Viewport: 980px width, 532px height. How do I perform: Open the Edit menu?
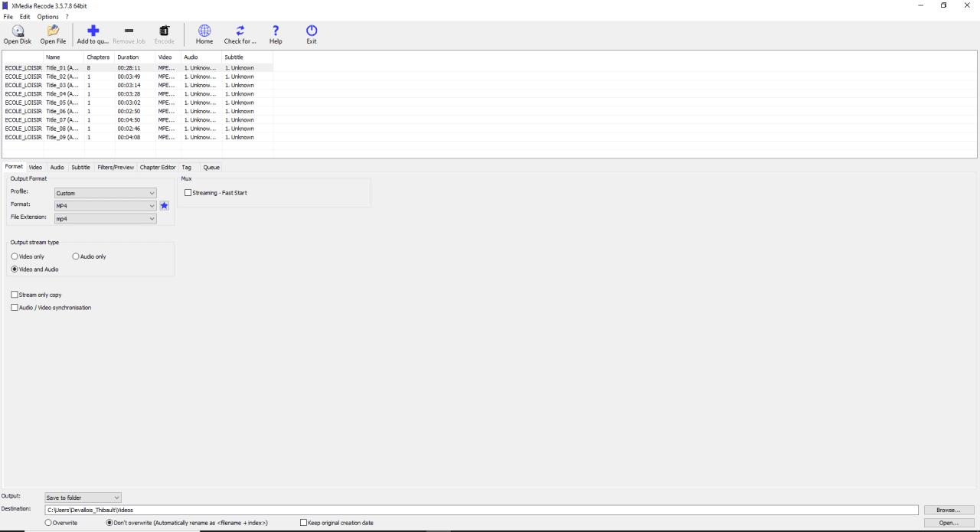[x=24, y=17]
